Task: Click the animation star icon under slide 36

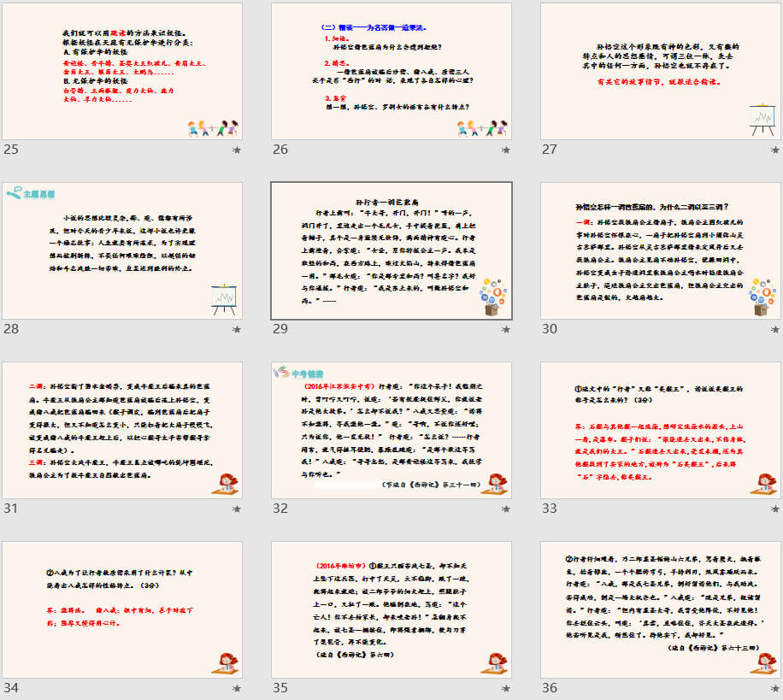Action: pyautogui.click(x=775, y=689)
